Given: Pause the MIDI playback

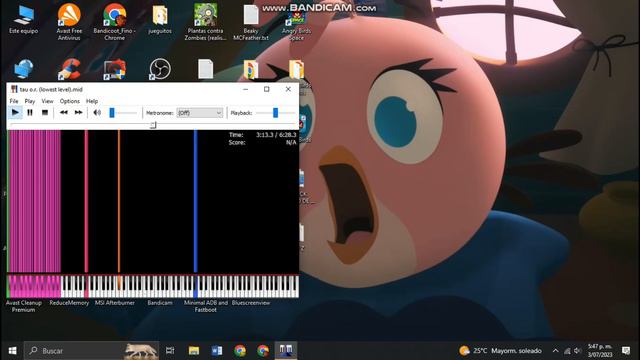Looking at the screenshot, I should click(30, 113).
